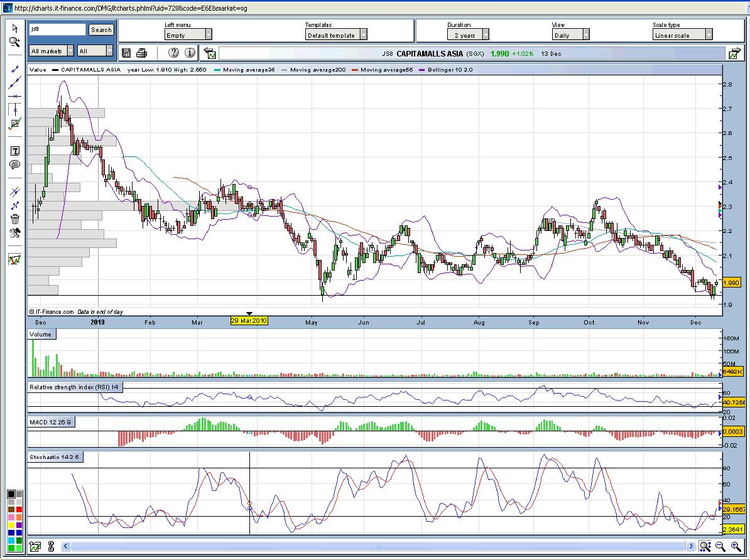The width and height of the screenshot is (750, 560).
Task: Click the chart list icon left of title bar
Action: [210, 53]
